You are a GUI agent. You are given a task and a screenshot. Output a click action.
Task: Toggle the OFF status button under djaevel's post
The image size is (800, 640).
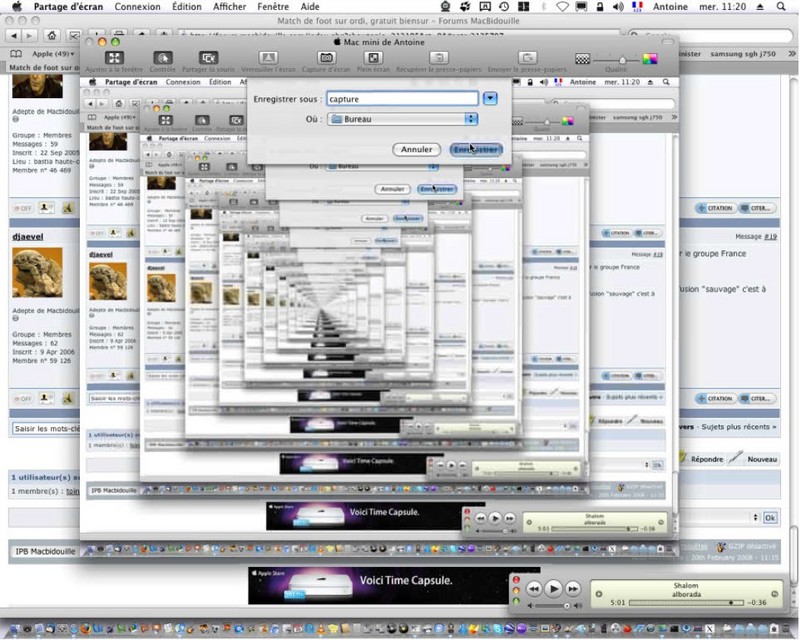click(x=23, y=399)
